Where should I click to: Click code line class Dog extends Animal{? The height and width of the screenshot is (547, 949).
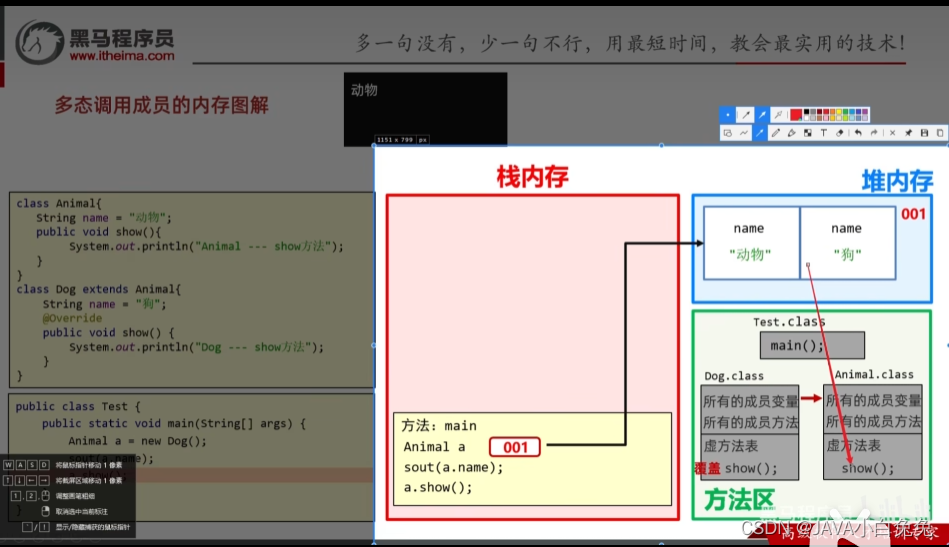[x=99, y=289]
